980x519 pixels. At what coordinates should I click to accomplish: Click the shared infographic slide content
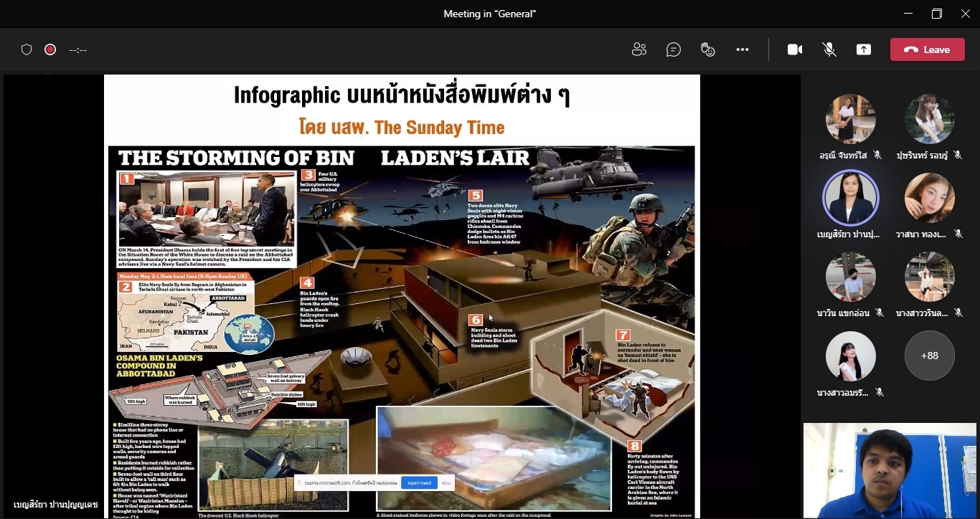click(x=402, y=296)
